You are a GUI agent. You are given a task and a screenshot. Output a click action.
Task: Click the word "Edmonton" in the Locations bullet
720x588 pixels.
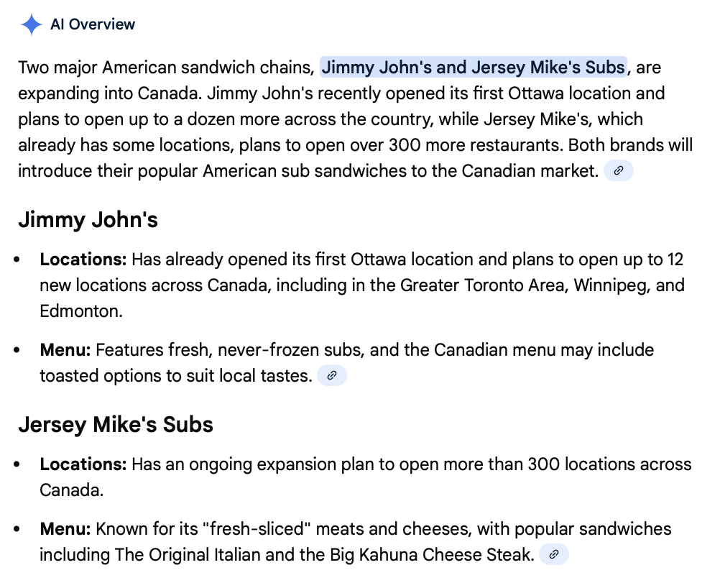(79, 311)
